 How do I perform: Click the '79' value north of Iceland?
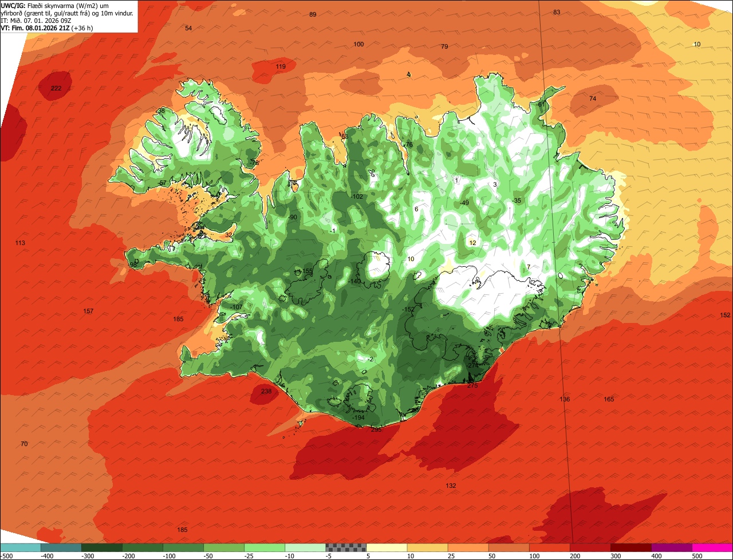point(444,47)
